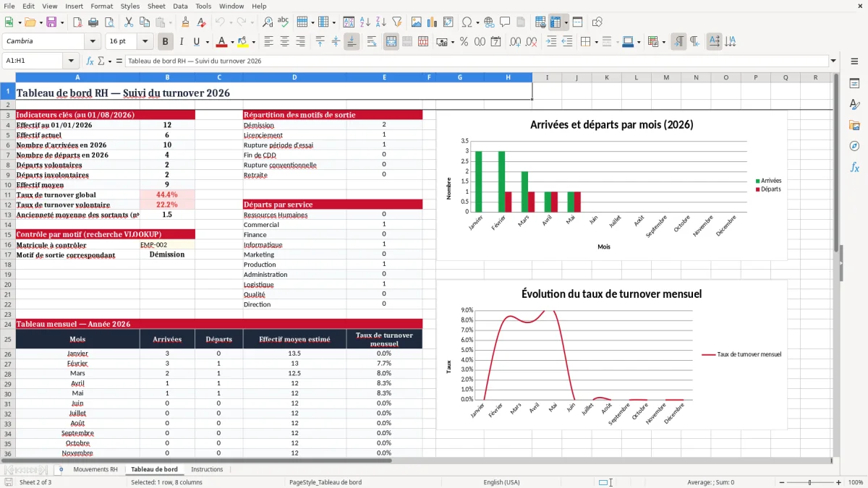Increase indent icon
This screenshot has width=868, height=488.
click(551, 42)
